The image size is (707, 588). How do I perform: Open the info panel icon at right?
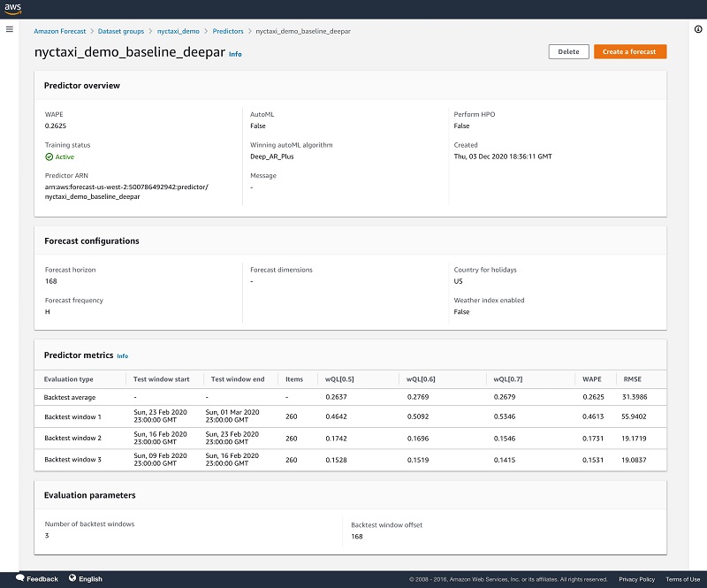click(x=698, y=29)
